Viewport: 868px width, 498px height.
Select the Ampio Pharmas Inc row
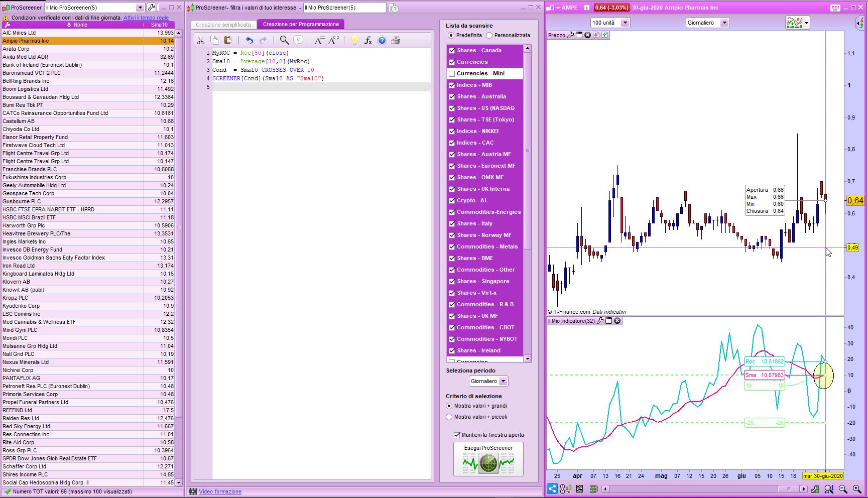click(88, 41)
